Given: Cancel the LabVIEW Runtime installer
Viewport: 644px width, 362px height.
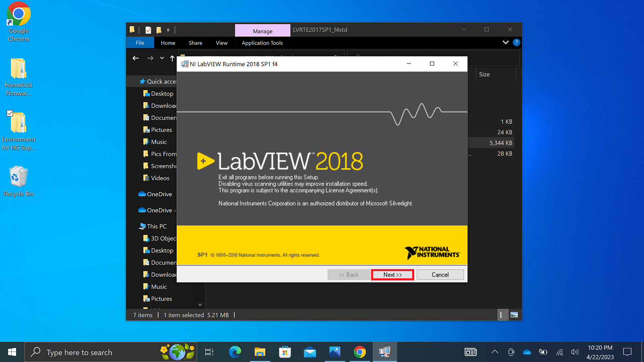Looking at the screenshot, I should point(440,275).
